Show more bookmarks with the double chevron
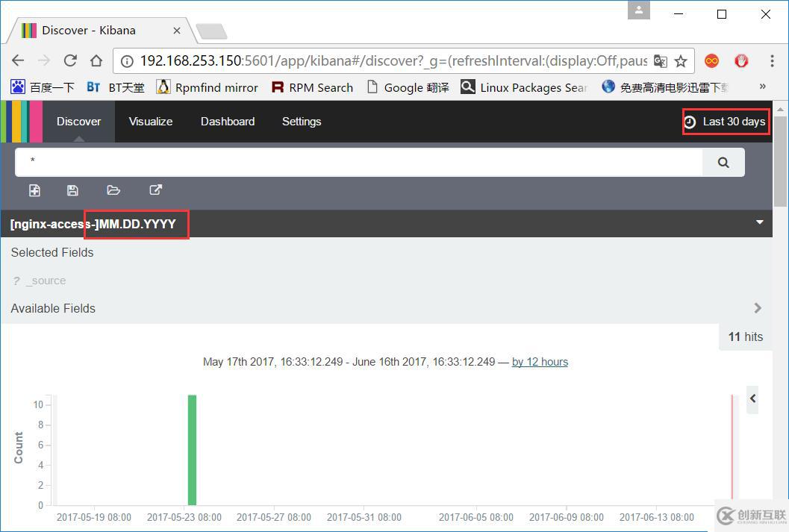 click(763, 87)
